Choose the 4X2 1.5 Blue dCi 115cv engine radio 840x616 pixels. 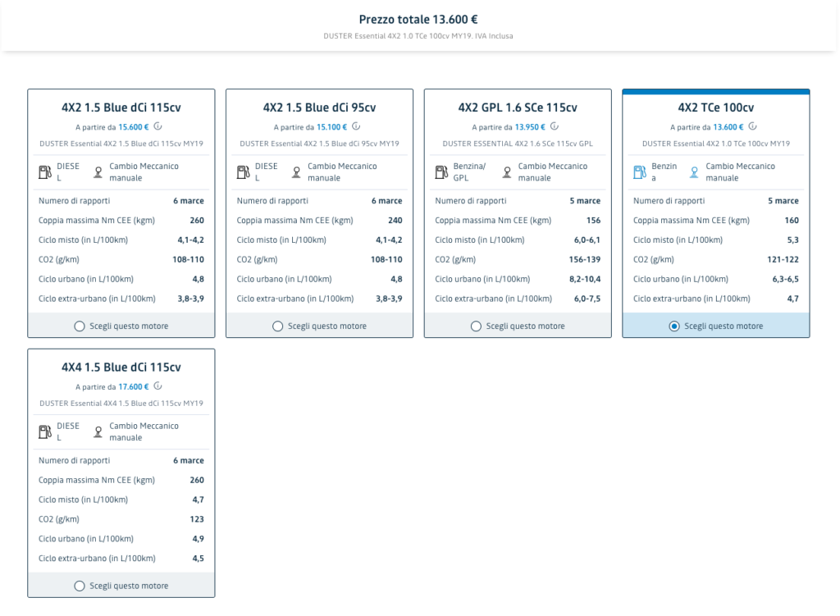(80, 326)
